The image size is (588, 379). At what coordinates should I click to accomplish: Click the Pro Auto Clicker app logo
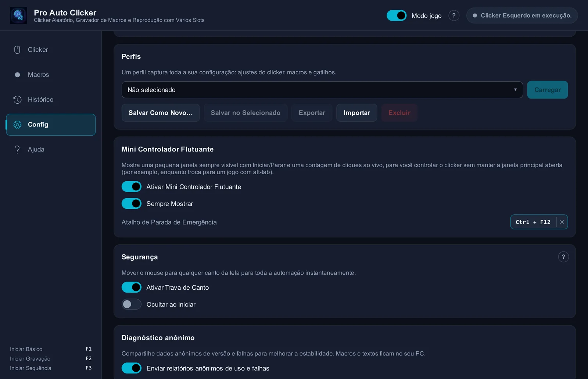coord(18,15)
